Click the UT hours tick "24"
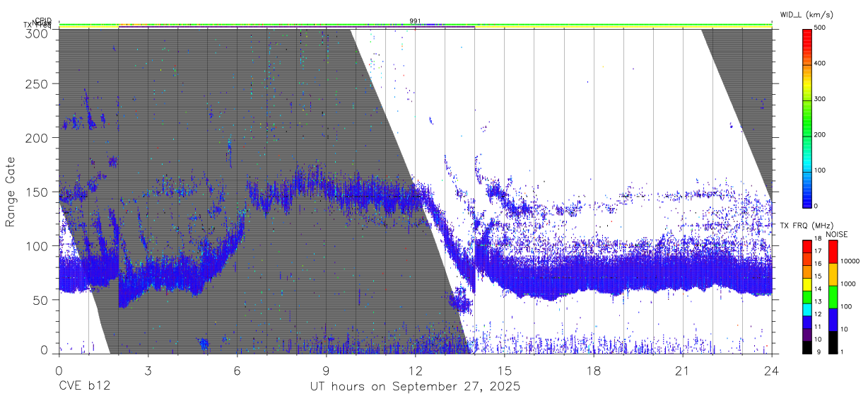Viewport: 868px width, 401px height. pos(772,371)
